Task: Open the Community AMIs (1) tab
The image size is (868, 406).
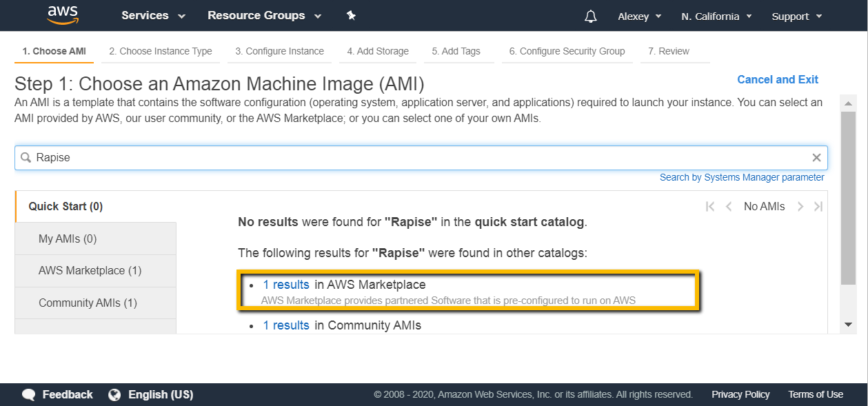Action: 96,303
